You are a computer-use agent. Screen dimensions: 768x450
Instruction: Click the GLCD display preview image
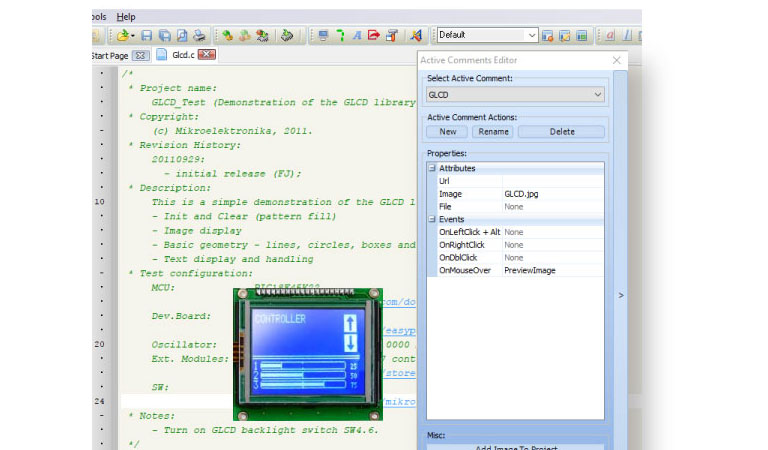point(308,354)
